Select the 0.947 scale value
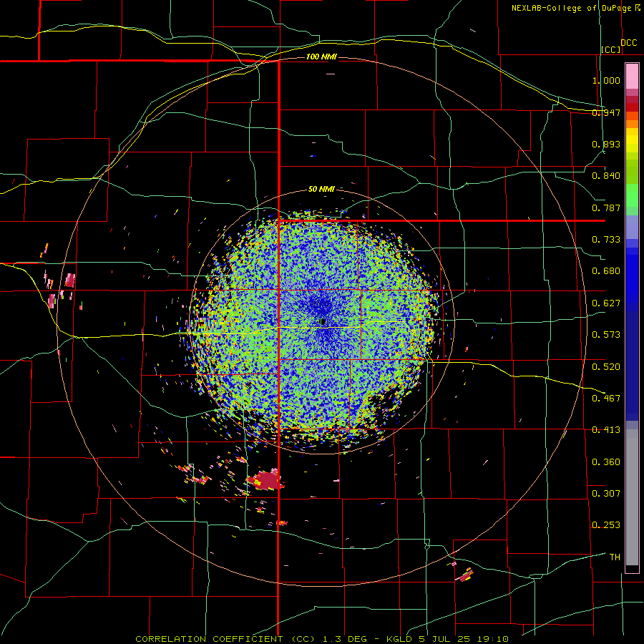Screen dimensions: 644x644 pos(606,112)
